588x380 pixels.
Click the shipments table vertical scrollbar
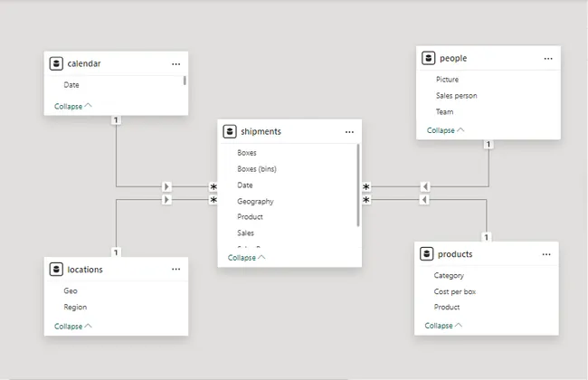click(358, 185)
